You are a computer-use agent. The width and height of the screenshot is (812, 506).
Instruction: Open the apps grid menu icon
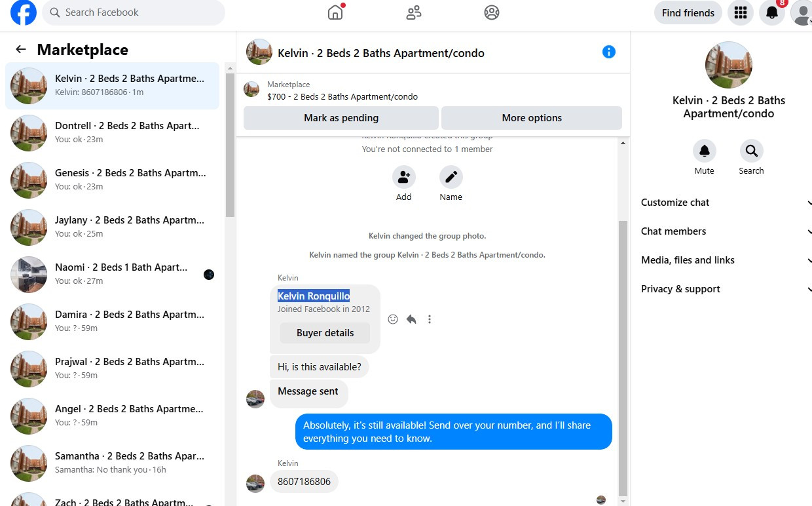click(741, 12)
